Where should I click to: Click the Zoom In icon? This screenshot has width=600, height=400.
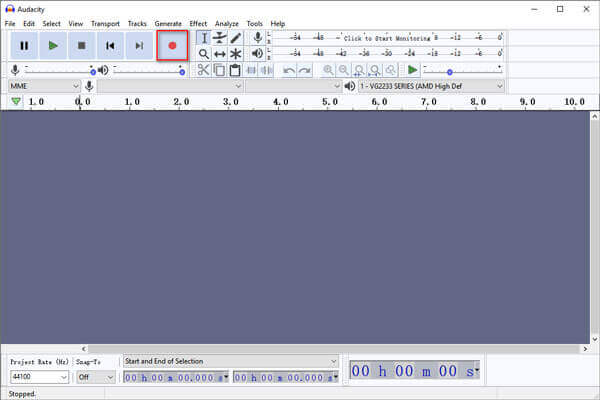click(328, 70)
